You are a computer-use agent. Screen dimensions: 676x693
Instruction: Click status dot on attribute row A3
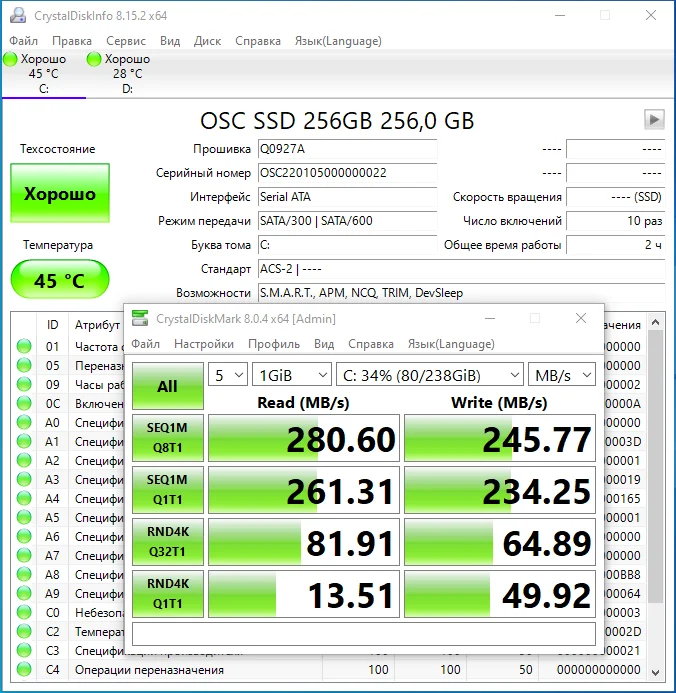pos(24,479)
